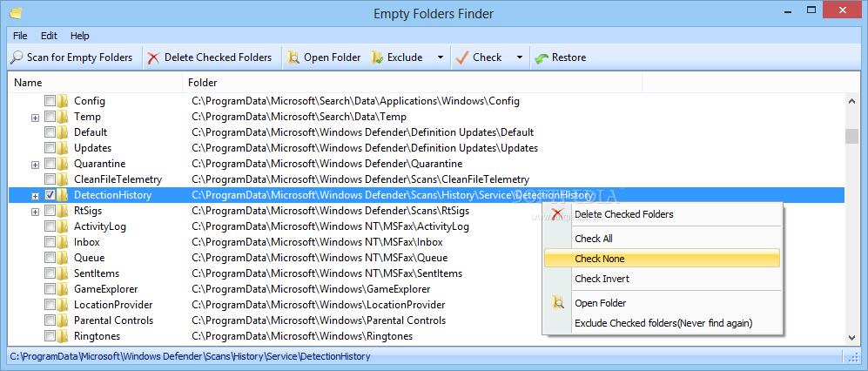
Task: Check the LocationProvider checkbox
Action: click(x=50, y=305)
